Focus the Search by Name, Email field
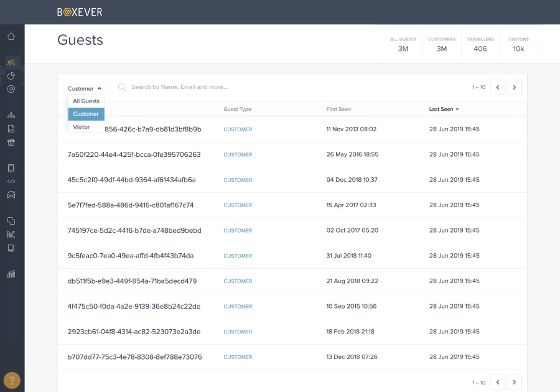The width and height of the screenshot is (560, 392). (x=180, y=87)
